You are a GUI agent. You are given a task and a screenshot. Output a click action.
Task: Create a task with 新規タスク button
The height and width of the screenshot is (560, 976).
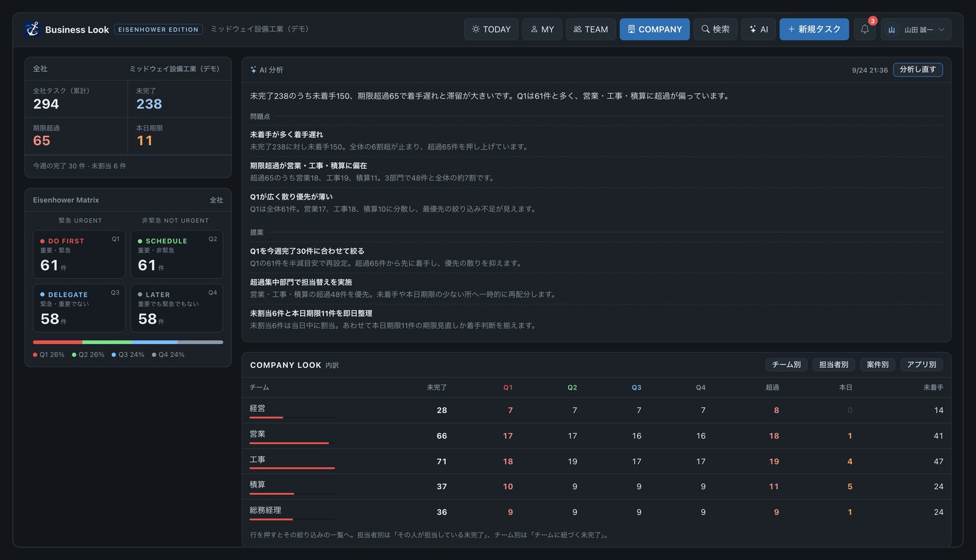[814, 29]
